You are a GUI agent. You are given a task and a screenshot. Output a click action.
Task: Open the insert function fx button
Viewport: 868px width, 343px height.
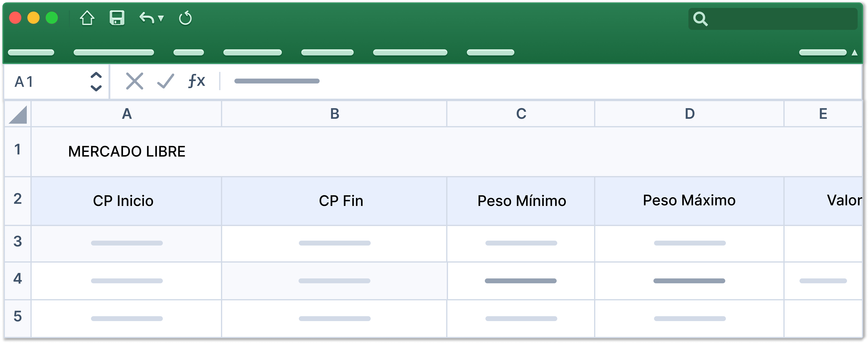click(x=197, y=81)
